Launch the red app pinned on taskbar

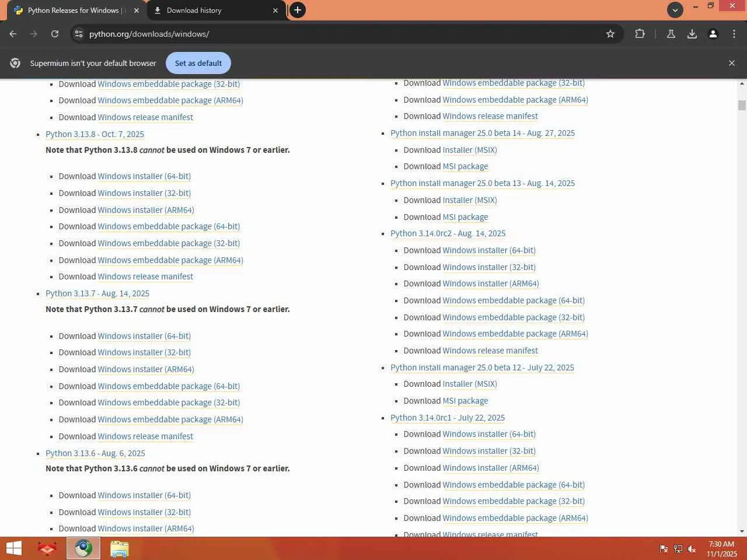click(x=47, y=548)
